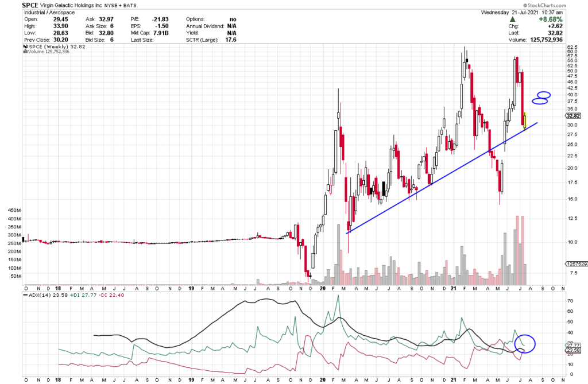Viewport: 588px width, 384px height.
Task: Click the Wednesday 21-Jul-2021 10:37 am timestamp
Action: click(x=521, y=13)
